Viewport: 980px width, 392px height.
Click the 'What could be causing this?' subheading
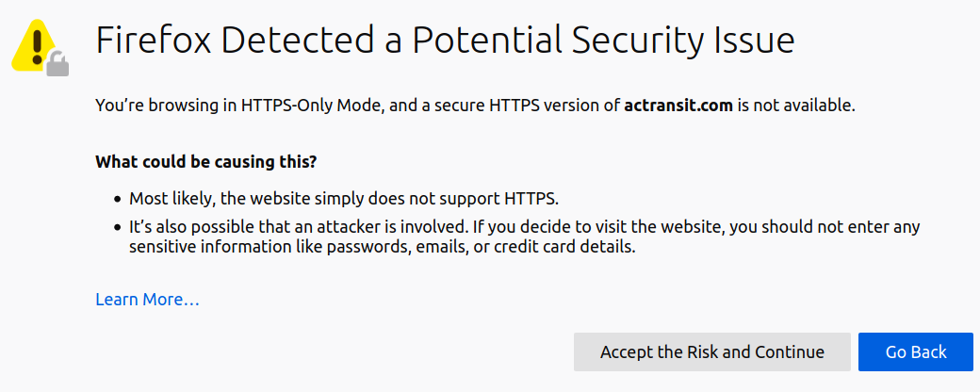tap(205, 161)
